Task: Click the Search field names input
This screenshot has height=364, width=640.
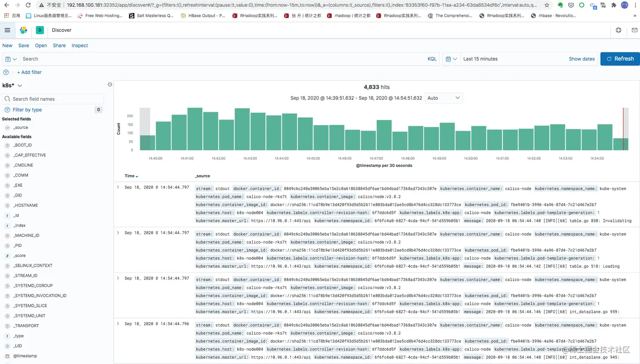Action: [53, 99]
